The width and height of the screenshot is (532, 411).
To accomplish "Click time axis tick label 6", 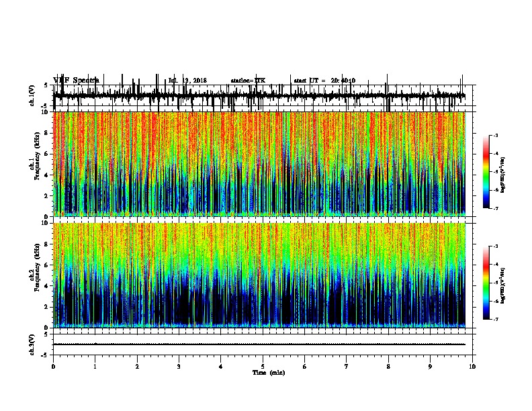I will (305, 367).
